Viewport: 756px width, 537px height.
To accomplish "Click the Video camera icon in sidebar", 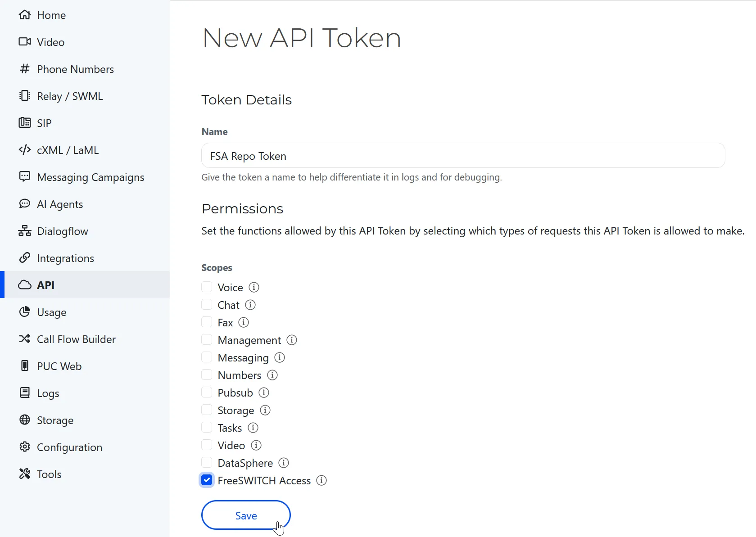I will pyautogui.click(x=25, y=42).
